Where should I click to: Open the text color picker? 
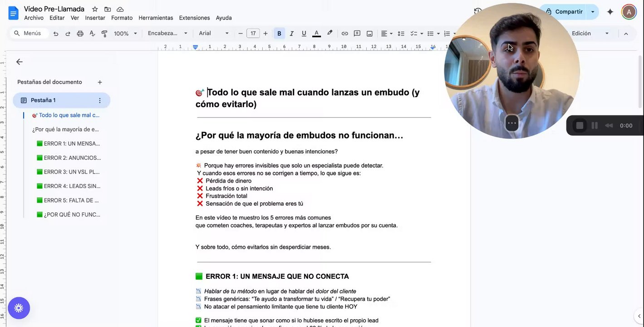pyautogui.click(x=316, y=34)
